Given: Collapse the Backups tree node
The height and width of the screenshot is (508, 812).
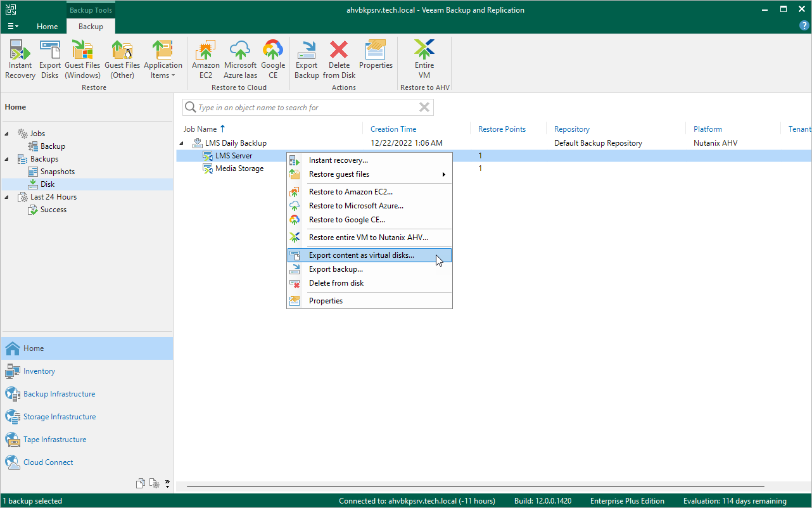Looking at the screenshot, I should (x=8, y=159).
